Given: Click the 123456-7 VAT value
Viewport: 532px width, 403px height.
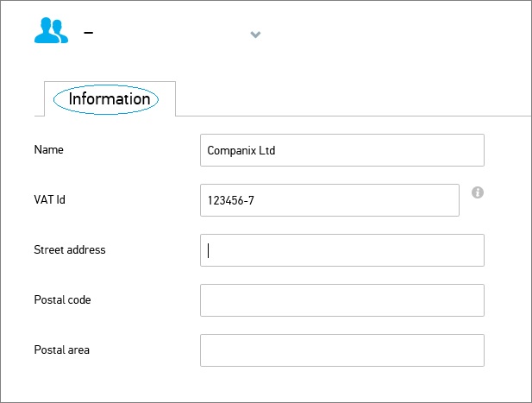Looking at the screenshot, I should pos(231,201).
